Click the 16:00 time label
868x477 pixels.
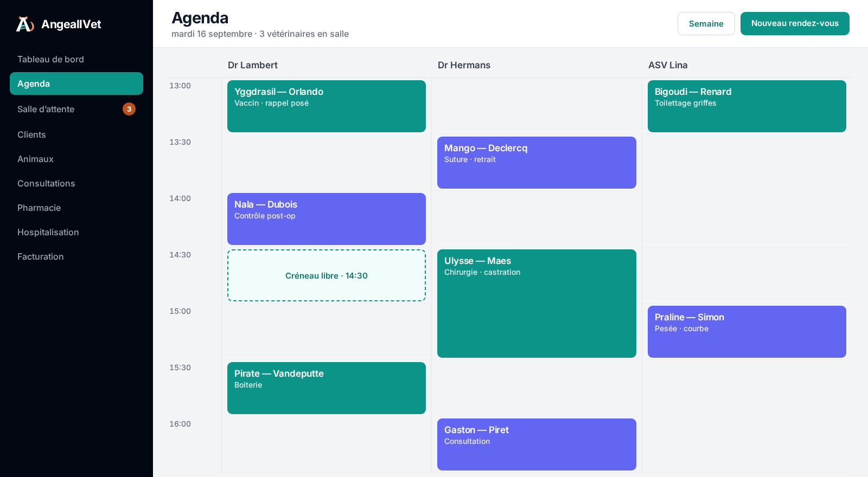tap(180, 424)
